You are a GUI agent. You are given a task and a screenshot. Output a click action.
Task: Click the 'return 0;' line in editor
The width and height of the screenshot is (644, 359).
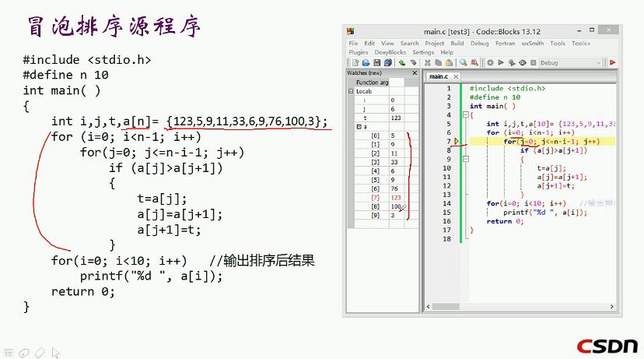click(x=506, y=221)
